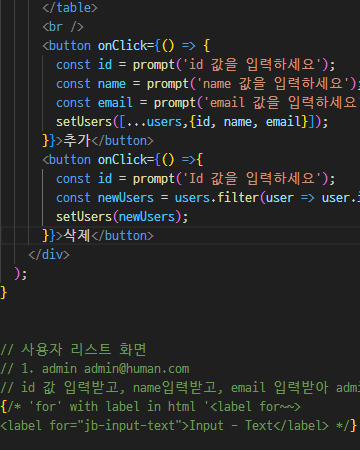This screenshot has height=450, width=360.
Task: Click the final closing curly brace
Action: (x=4, y=293)
